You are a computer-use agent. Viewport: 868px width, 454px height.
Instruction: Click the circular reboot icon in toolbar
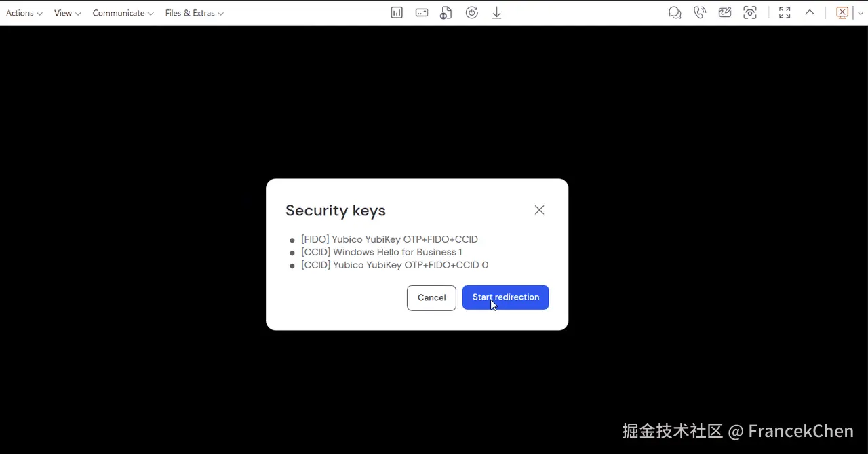coord(472,13)
